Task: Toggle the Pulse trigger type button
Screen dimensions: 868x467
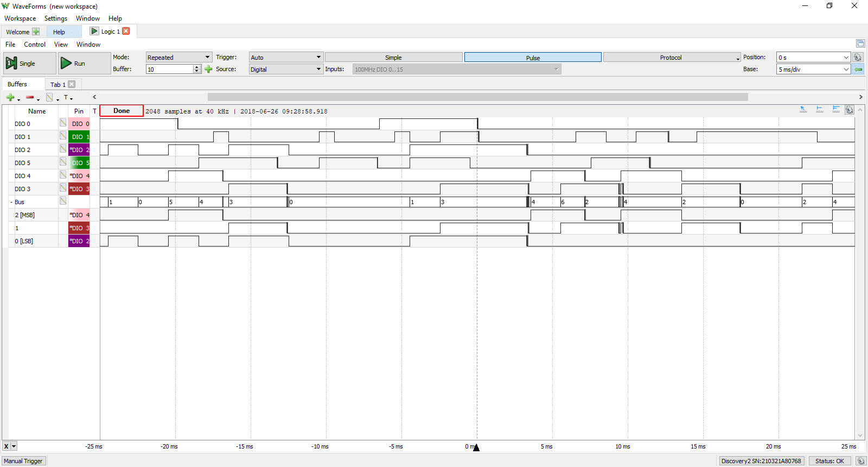Action: [x=532, y=58]
